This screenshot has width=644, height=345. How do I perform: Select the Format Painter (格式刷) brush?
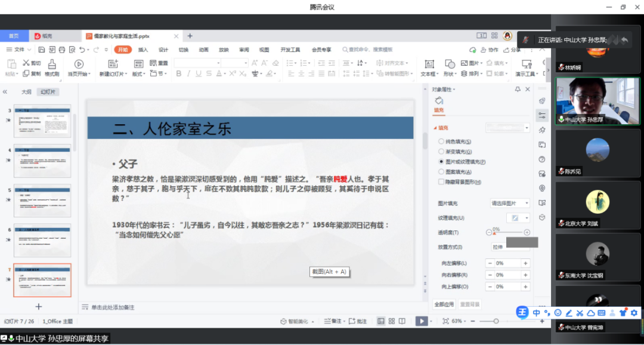tap(52, 68)
